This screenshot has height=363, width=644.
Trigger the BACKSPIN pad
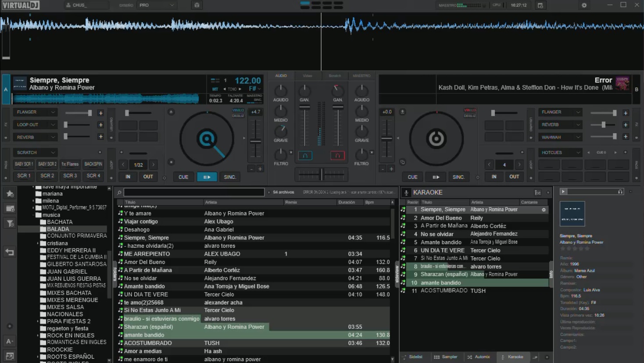tap(93, 164)
